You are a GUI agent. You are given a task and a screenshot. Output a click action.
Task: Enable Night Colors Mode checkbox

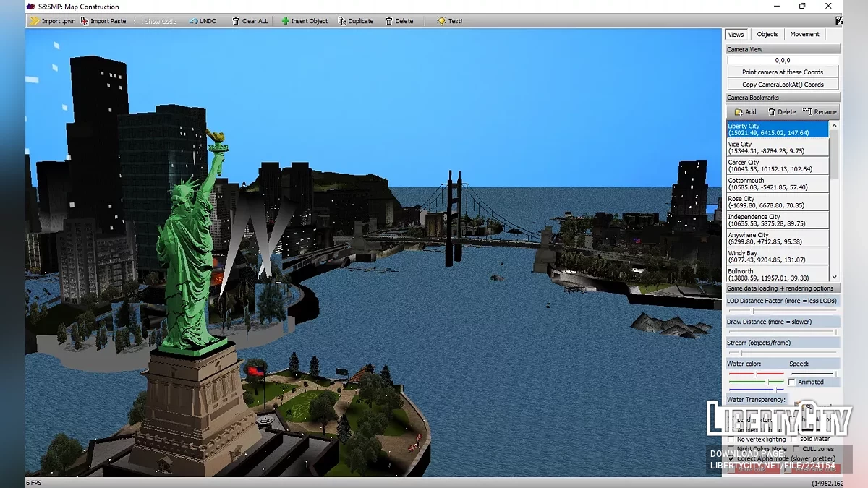click(732, 449)
